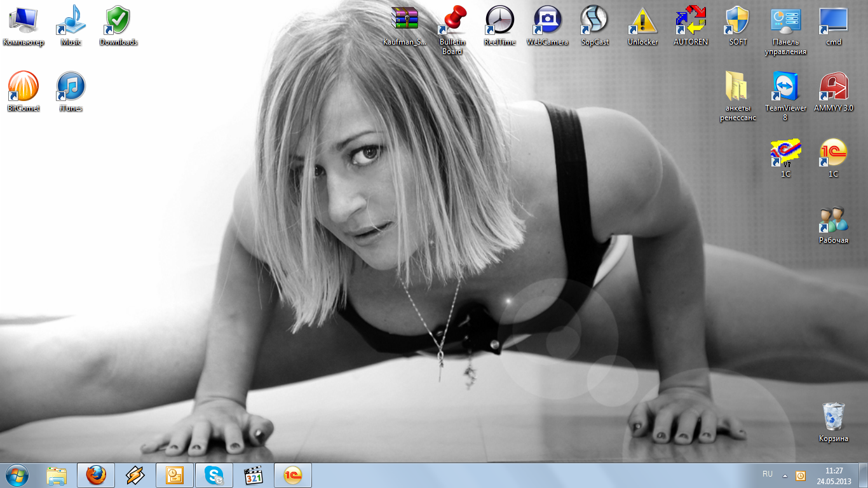Open the 11:27 clock and date
Image resolution: width=868 pixels, height=488 pixels.
click(834, 475)
